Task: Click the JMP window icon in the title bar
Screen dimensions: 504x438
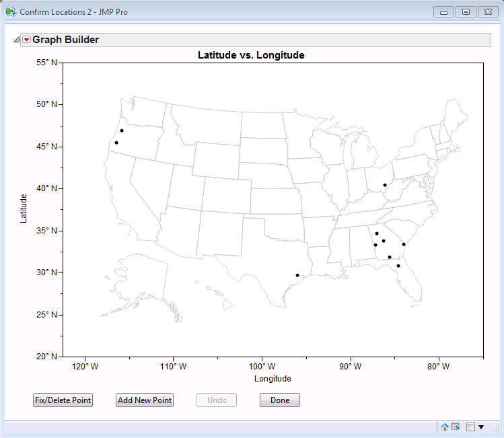Action: 11,12
